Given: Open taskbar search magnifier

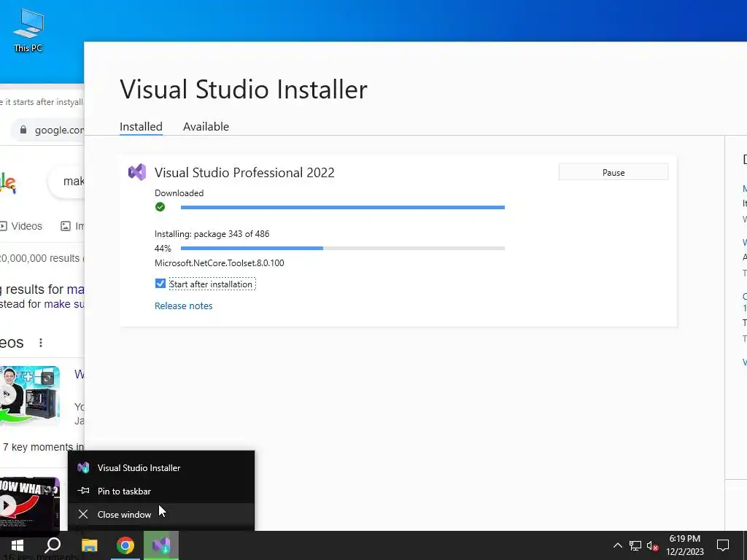Looking at the screenshot, I should [53, 545].
